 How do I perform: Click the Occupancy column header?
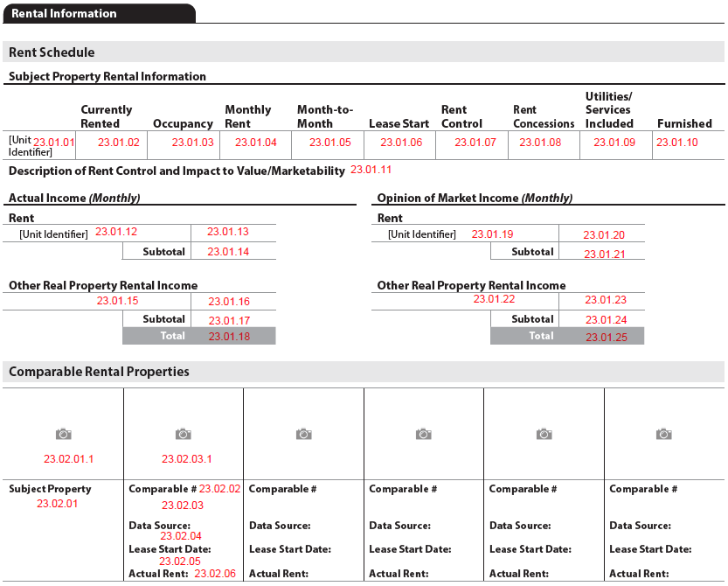[183, 123]
